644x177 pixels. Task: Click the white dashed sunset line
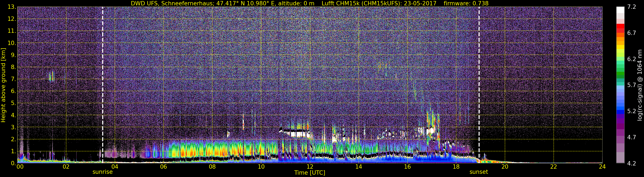pos(479,85)
